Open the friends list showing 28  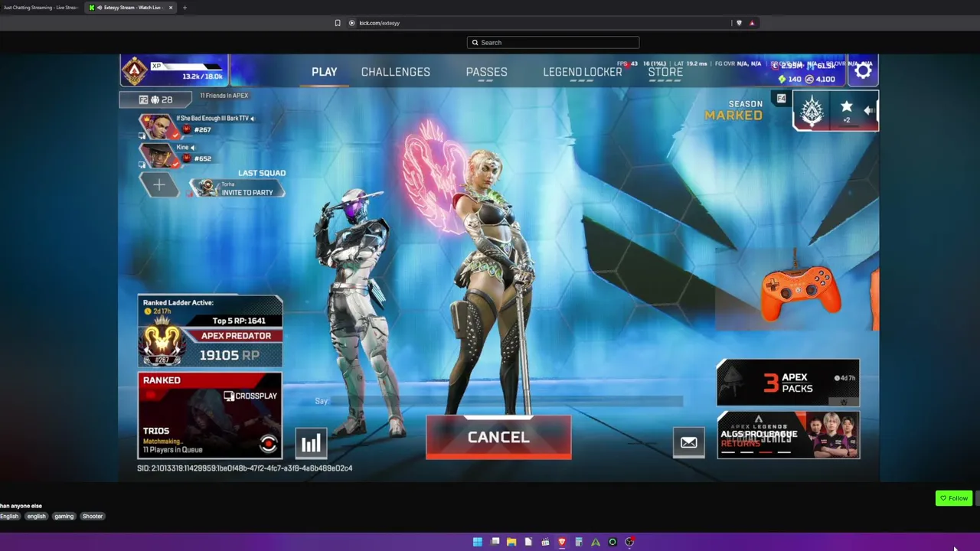[155, 99]
